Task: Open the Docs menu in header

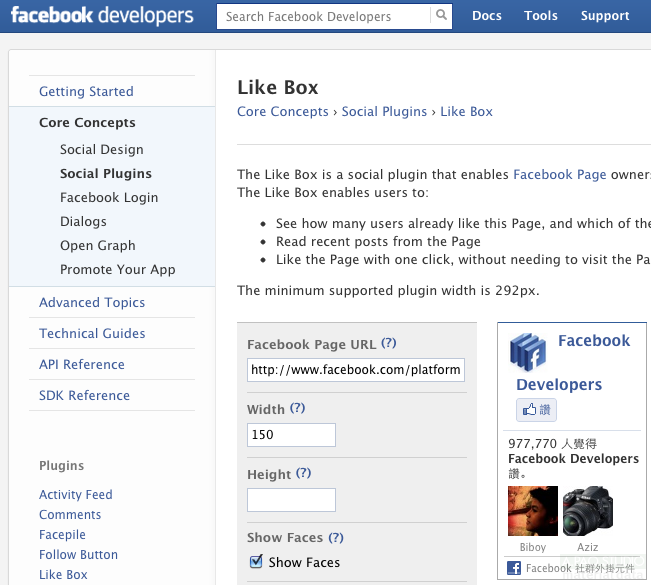Action: click(x=487, y=16)
